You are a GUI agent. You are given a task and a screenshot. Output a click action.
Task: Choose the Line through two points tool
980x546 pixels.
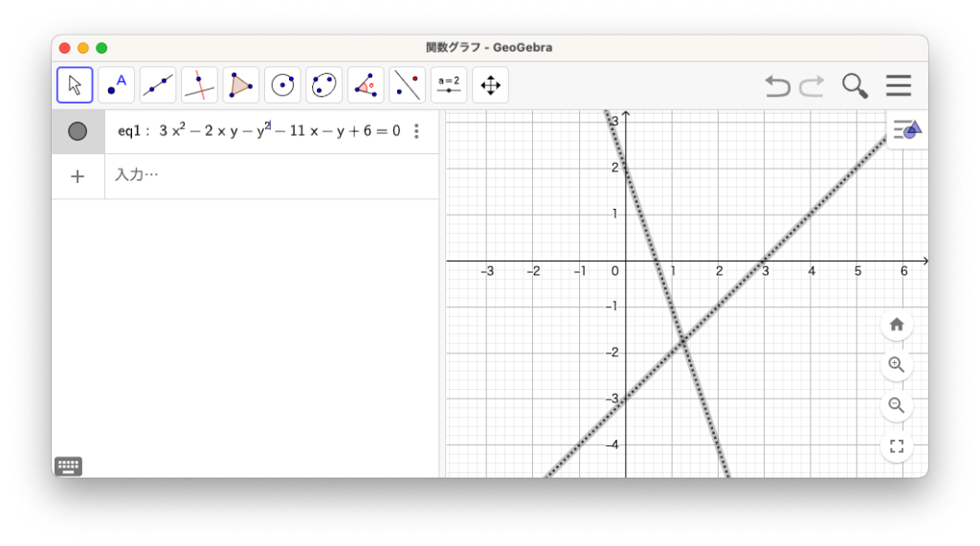(158, 85)
